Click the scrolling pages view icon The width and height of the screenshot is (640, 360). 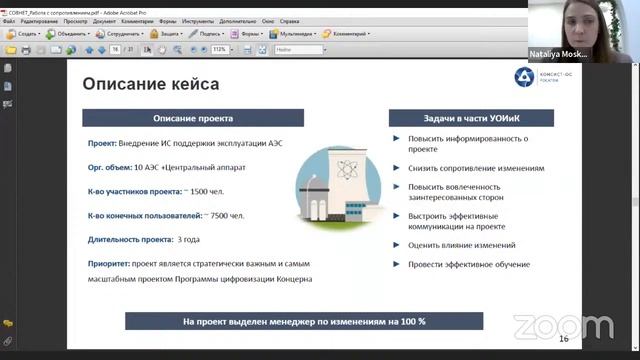(x=247, y=50)
